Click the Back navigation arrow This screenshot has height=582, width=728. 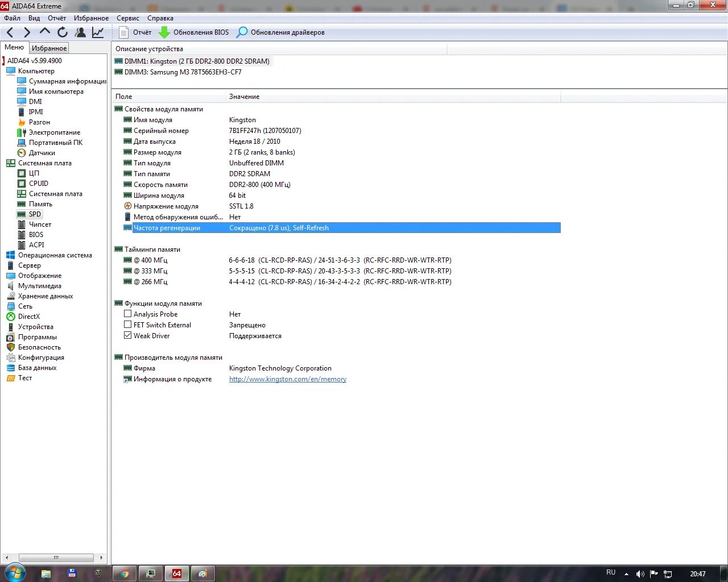[10, 32]
